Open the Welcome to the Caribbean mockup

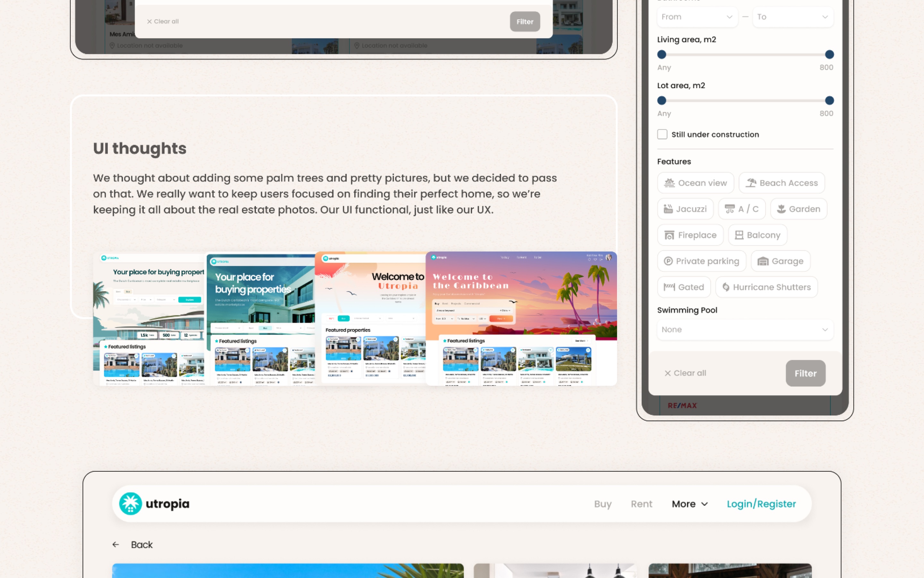521,319
